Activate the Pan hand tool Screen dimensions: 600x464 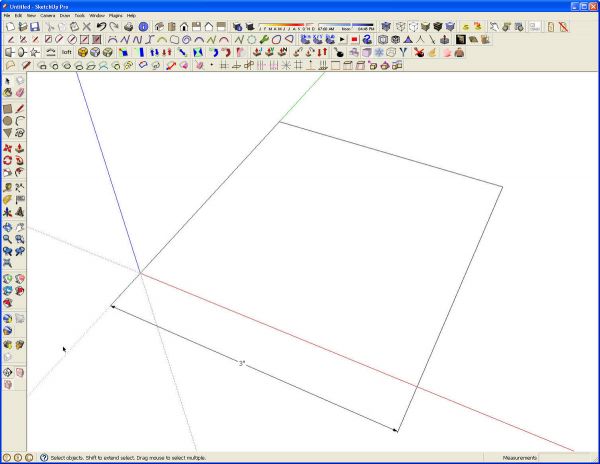[20, 227]
